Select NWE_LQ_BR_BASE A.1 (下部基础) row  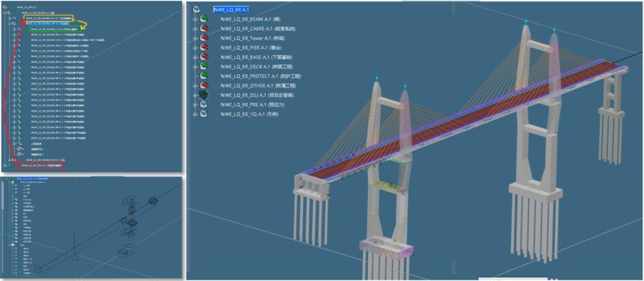pos(256,57)
